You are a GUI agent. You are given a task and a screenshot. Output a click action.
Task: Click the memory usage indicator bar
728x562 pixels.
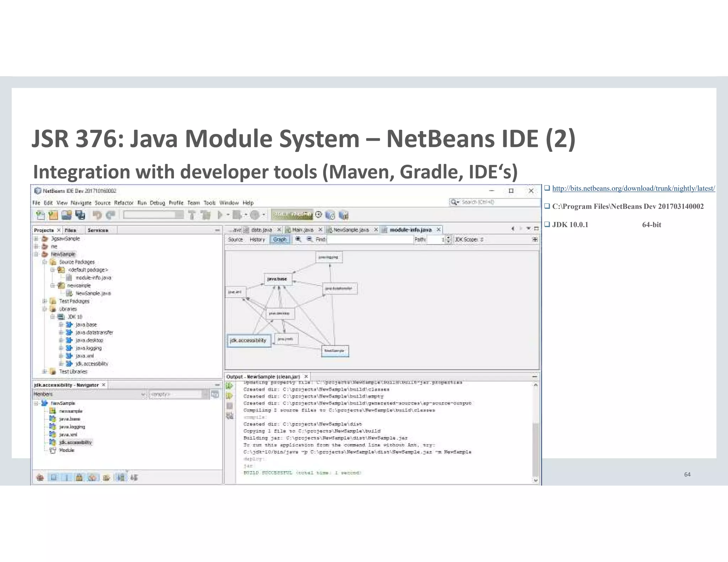point(292,215)
